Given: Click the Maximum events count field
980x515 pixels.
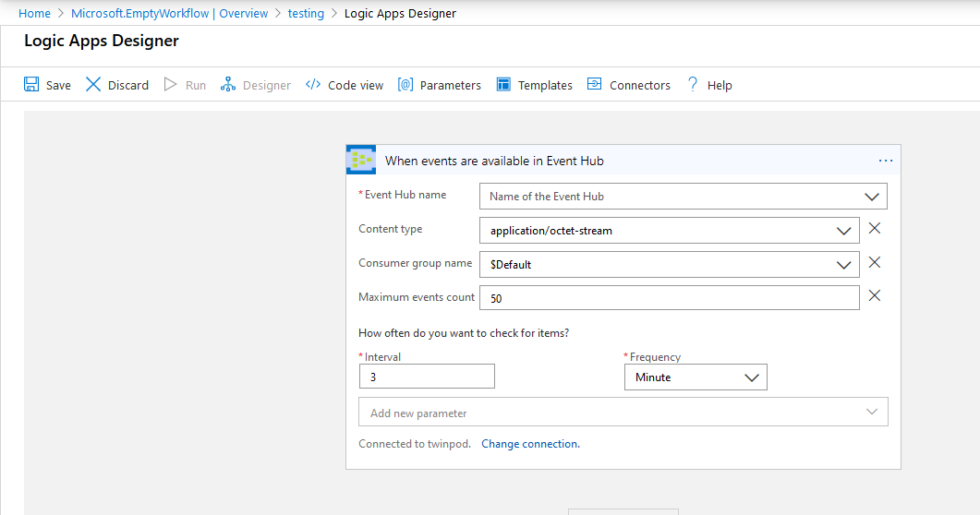Looking at the screenshot, I should tap(670, 298).
